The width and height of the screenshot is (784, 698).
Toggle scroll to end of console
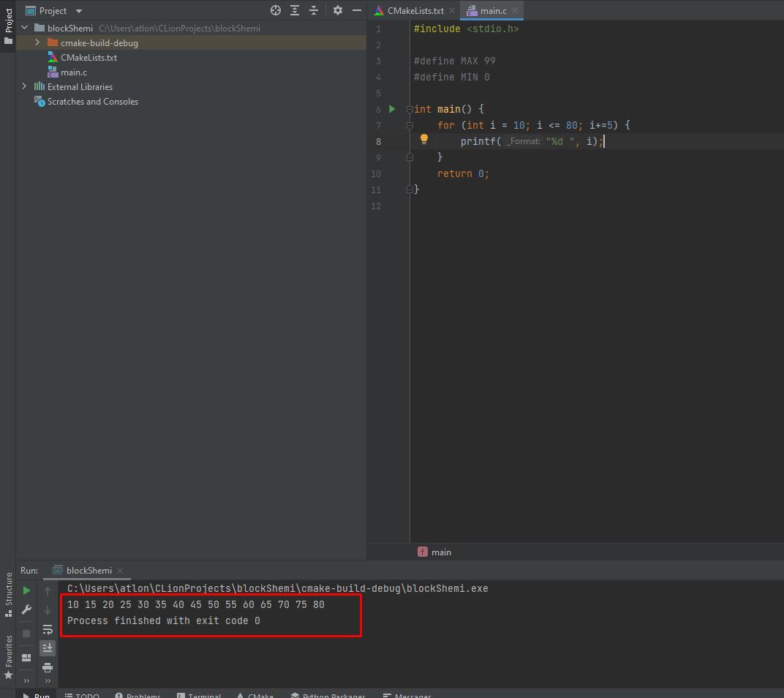[x=48, y=648]
